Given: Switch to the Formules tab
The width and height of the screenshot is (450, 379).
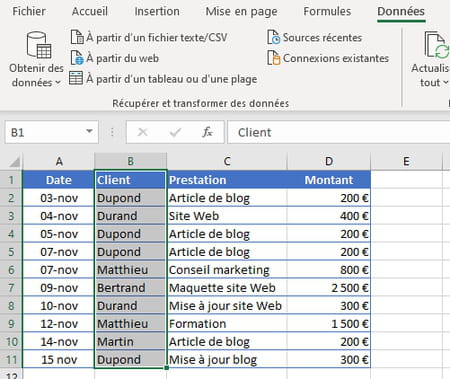Looking at the screenshot, I should pyautogui.click(x=327, y=11).
